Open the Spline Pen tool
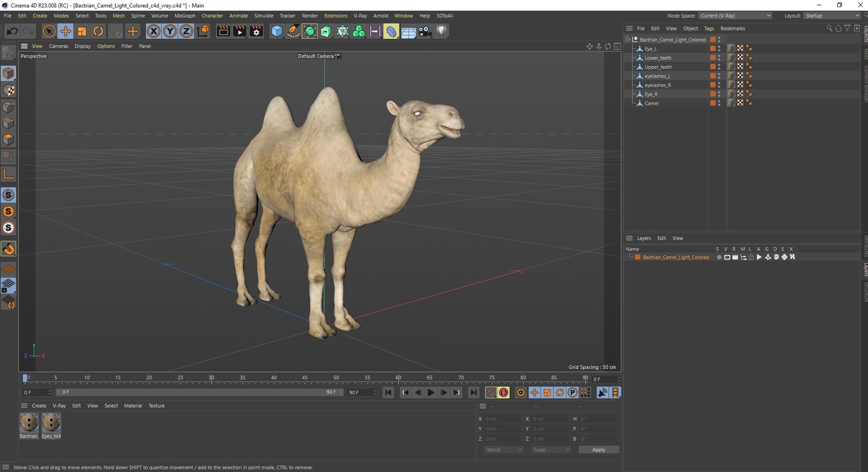 [x=293, y=31]
